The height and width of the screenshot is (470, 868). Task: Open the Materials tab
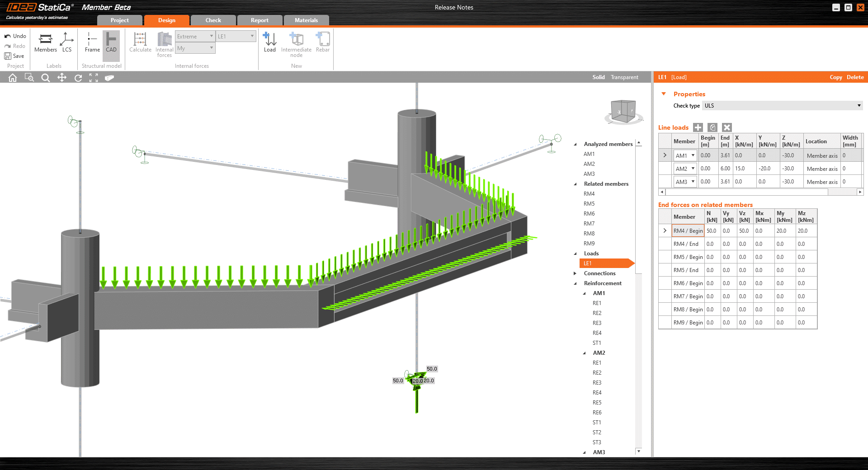(306, 20)
